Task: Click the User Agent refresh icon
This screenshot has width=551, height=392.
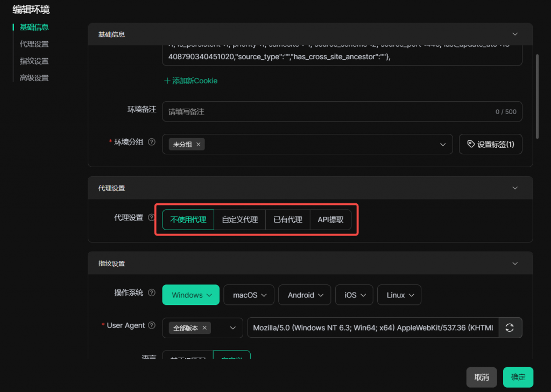Action: 510,327
